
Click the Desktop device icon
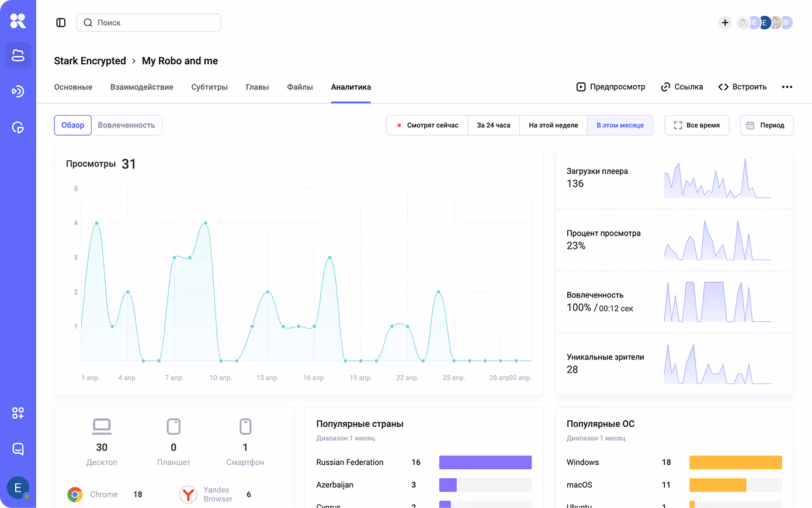[x=102, y=427]
